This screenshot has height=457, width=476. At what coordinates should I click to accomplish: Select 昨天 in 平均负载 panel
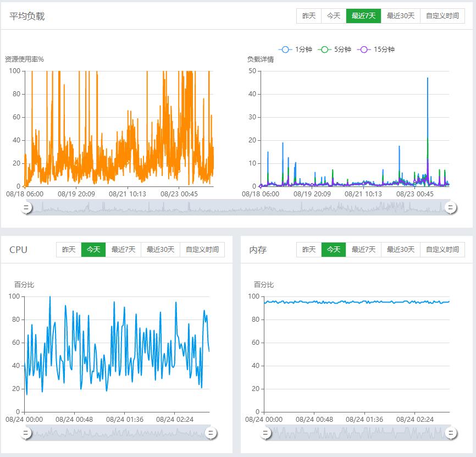click(308, 16)
